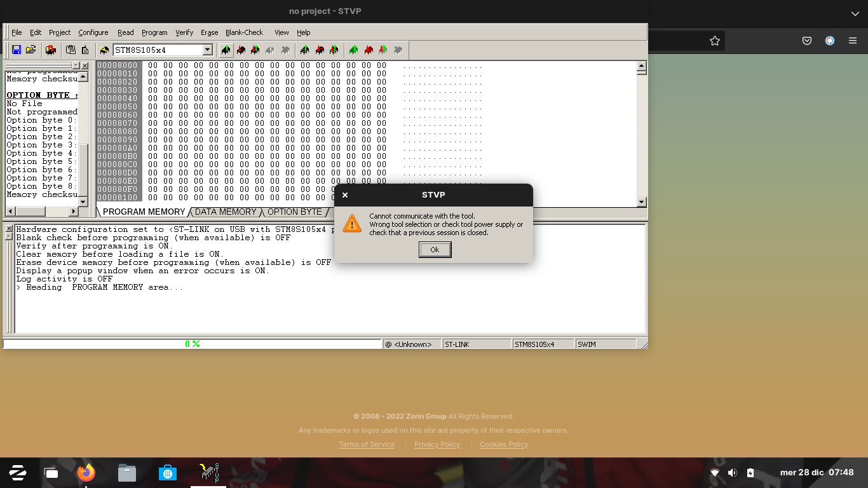Click the blue floppy disk Save icon
868x488 pixels.
17,50
